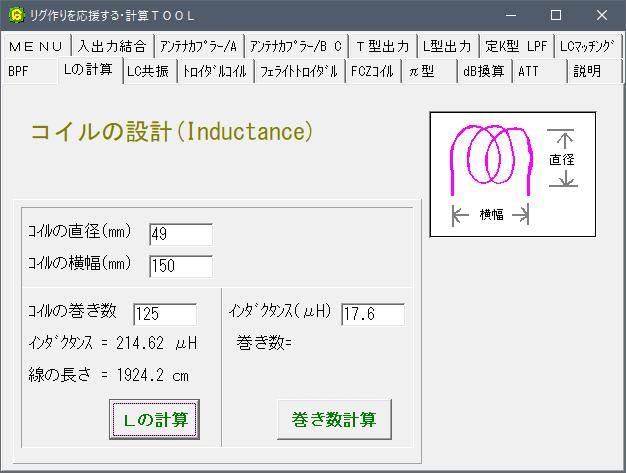
Task: Open the LCマッチング tab
Action: coord(587,46)
